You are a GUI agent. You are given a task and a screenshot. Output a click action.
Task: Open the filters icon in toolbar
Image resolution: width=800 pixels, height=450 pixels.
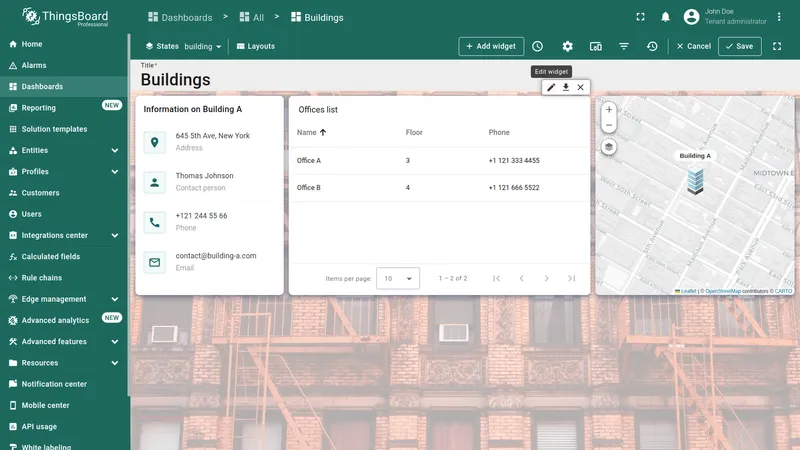pyautogui.click(x=624, y=46)
